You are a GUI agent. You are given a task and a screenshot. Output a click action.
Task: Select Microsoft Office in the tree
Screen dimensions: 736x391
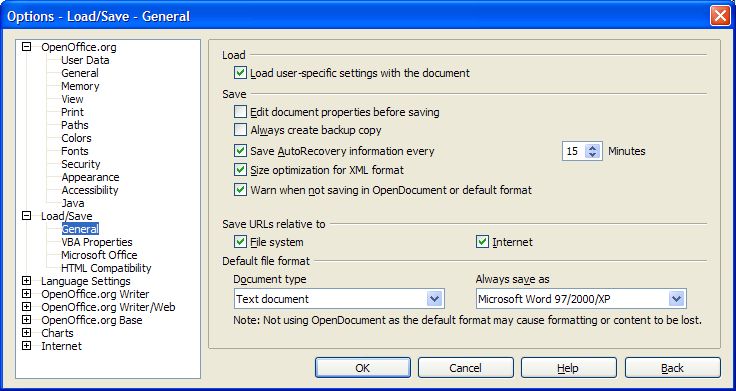pos(99,255)
